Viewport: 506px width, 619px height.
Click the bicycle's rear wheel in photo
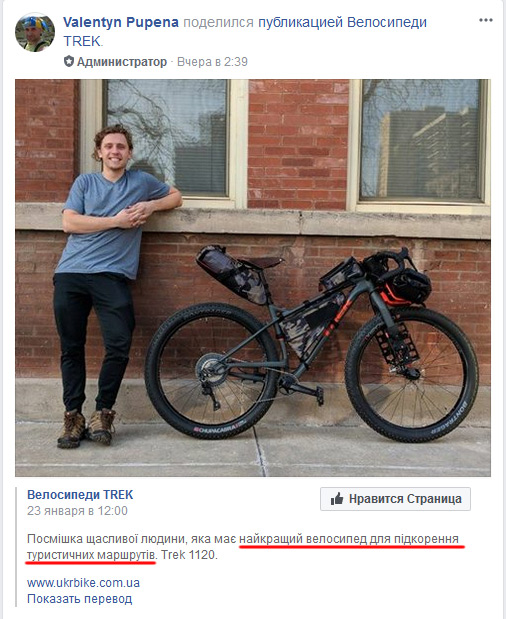(x=212, y=371)
